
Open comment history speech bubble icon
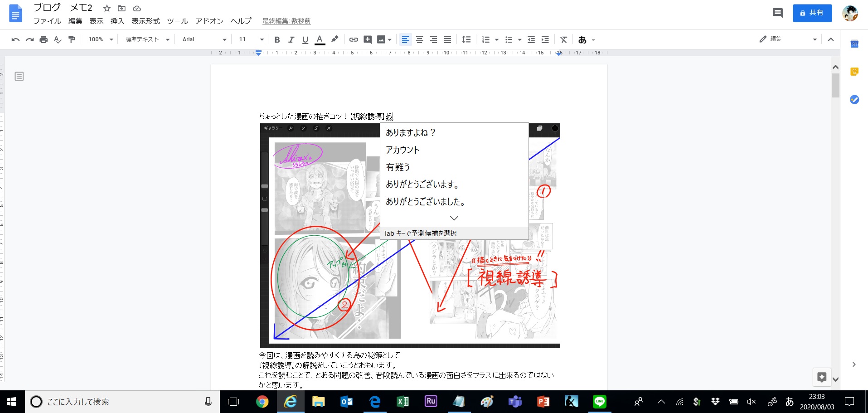click(777, 13)
